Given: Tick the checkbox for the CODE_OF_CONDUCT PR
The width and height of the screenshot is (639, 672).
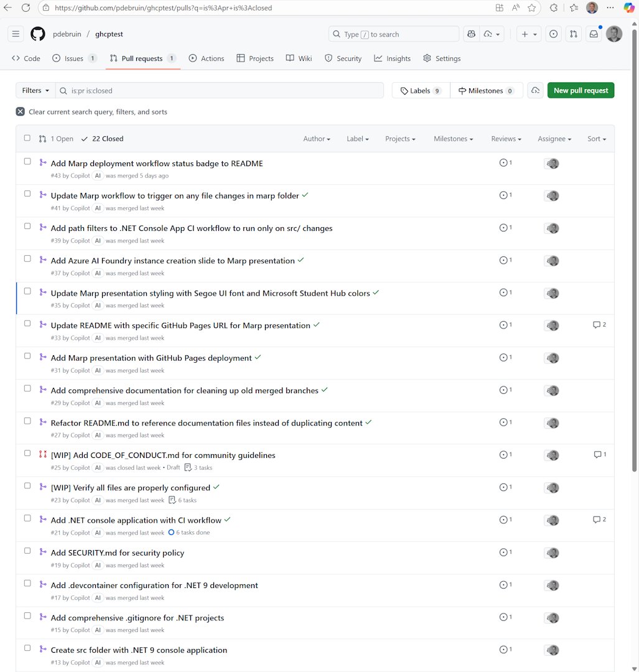Looking at the screenshot, I should click(x=27, y=453).
